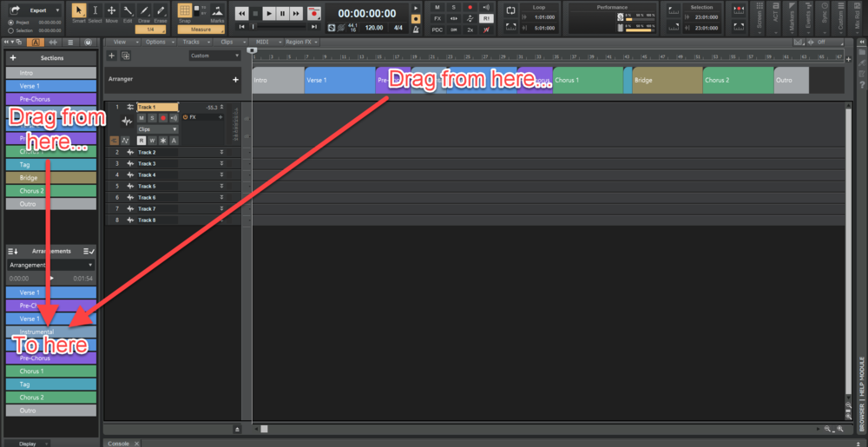Add a new section in Sections panel
This screenshot has width=868, height=447.
pos(13,58)
